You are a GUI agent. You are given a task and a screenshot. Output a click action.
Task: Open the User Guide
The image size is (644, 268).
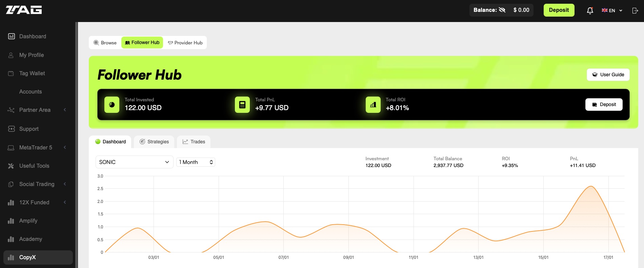click(x=608, y=75)
